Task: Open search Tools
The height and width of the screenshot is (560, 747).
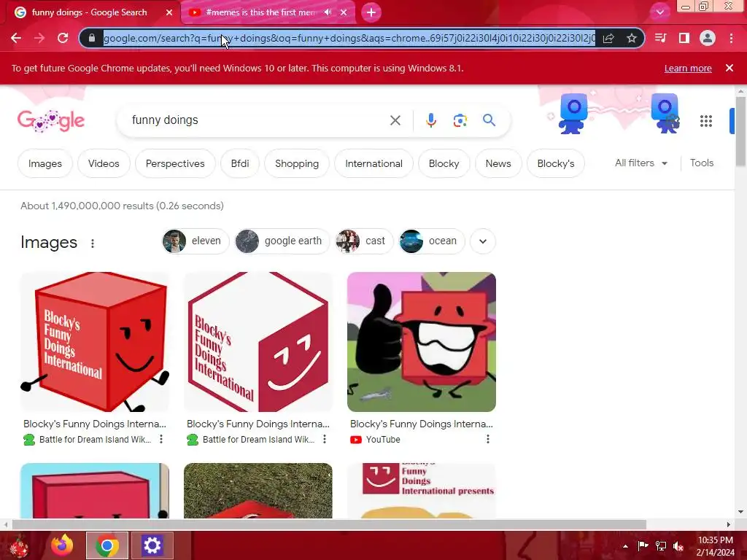Action: [701, 163]
